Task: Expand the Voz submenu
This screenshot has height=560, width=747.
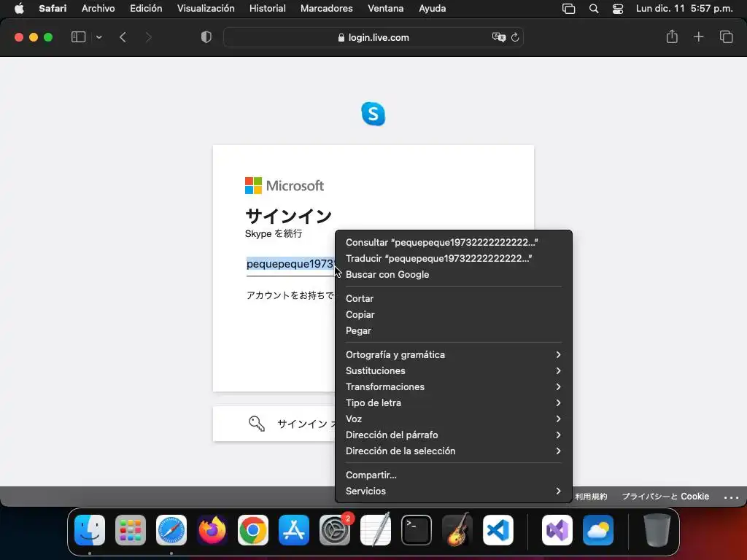Action: point(454,419)
